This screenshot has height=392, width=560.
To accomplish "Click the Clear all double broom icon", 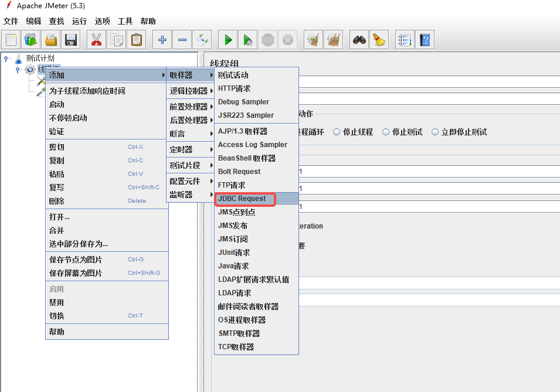I will pyautogui.click(x=333, y=40).
